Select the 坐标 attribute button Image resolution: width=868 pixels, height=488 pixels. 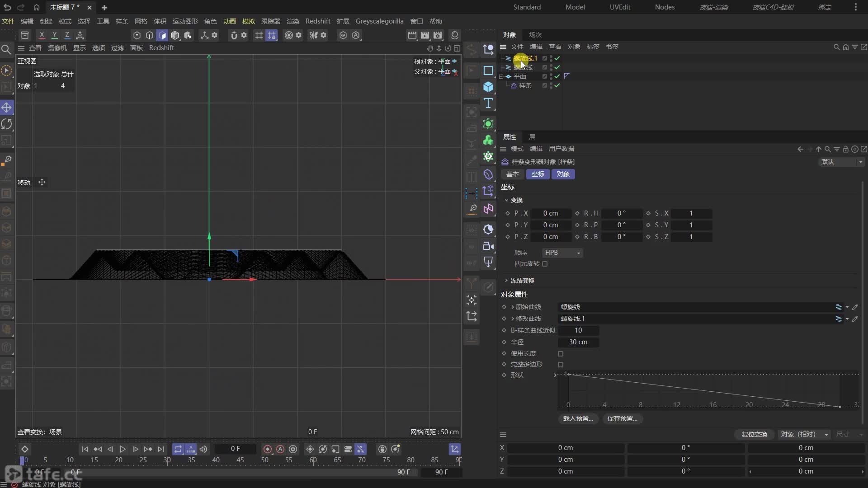538,174
